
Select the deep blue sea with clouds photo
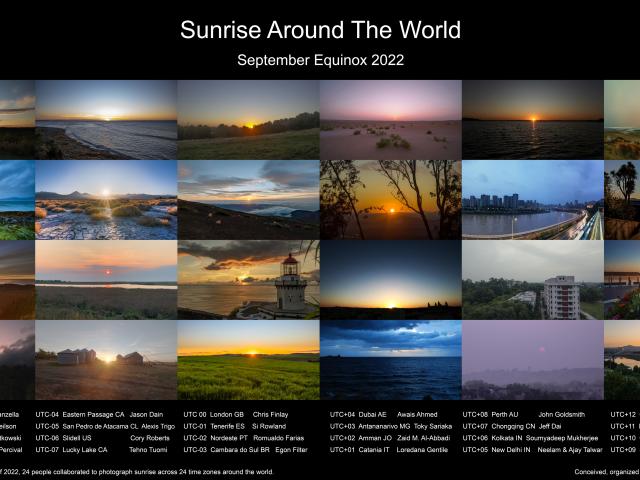coord(391,360)
